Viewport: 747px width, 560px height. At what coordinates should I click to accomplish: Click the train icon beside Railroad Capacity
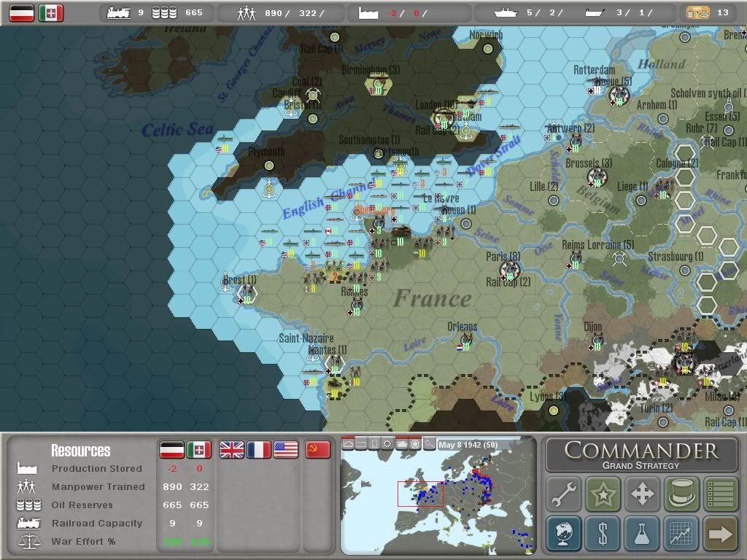(x=28, y=524)
